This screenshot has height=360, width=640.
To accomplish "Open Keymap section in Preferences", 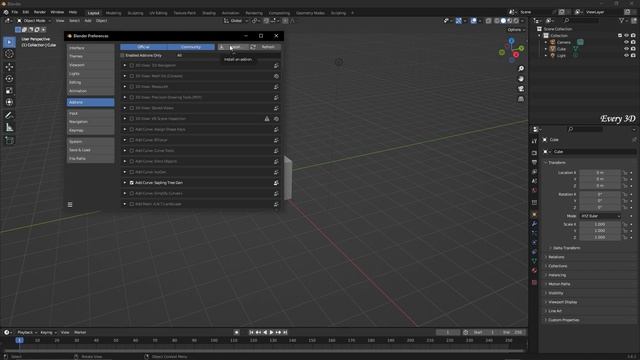I will coord(91,131).
